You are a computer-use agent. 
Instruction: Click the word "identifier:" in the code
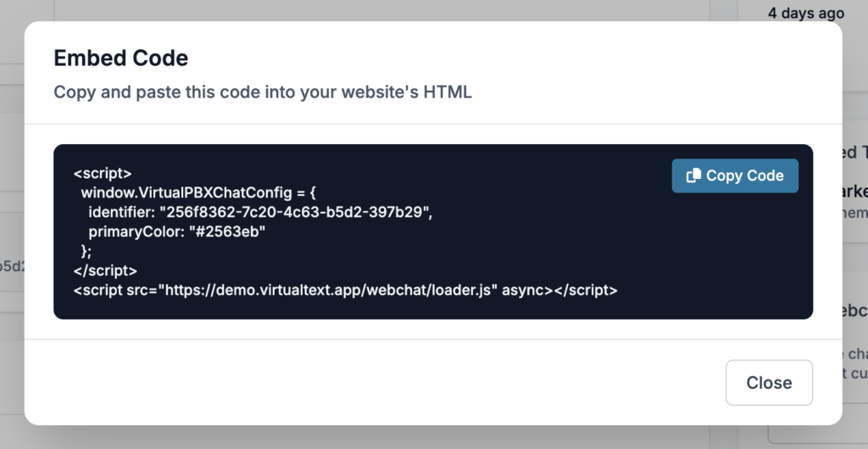121,213
